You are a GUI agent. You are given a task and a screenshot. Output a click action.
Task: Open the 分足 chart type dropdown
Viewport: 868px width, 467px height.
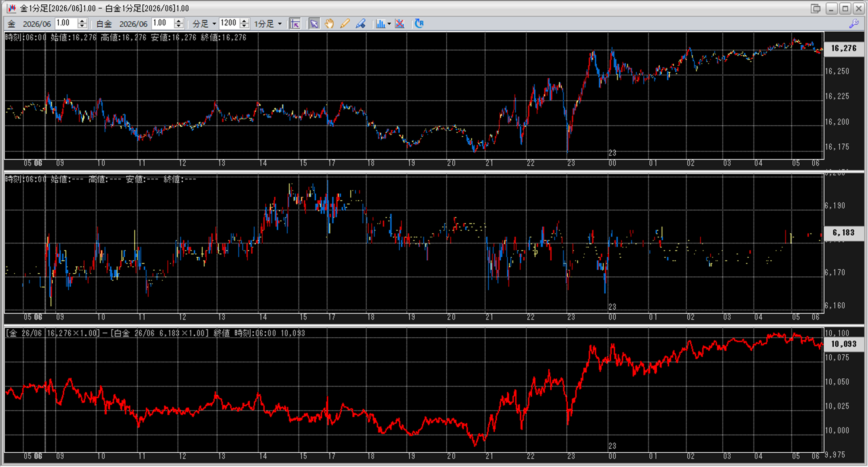(x=204, y=24)
